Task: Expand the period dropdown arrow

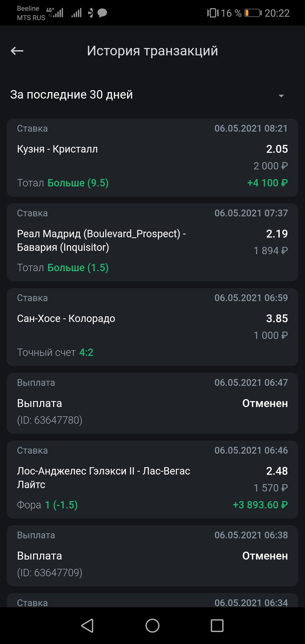Action: 281,96
